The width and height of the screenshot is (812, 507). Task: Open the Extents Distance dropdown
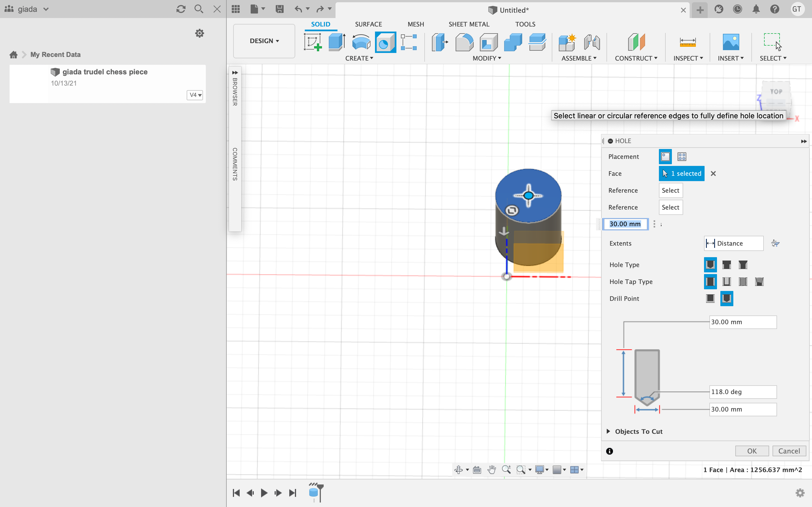click(733, 243)
